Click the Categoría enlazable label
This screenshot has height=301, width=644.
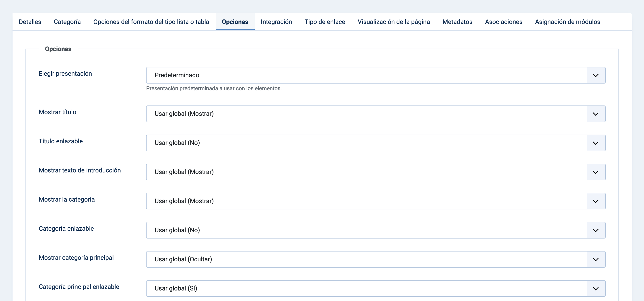(x=66, y=228)
